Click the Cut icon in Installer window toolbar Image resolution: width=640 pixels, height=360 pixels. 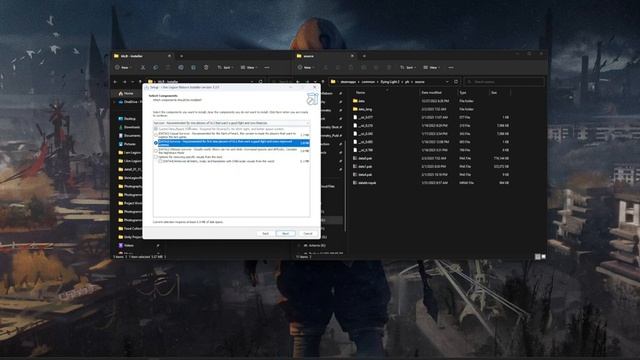tap(143, 67)
